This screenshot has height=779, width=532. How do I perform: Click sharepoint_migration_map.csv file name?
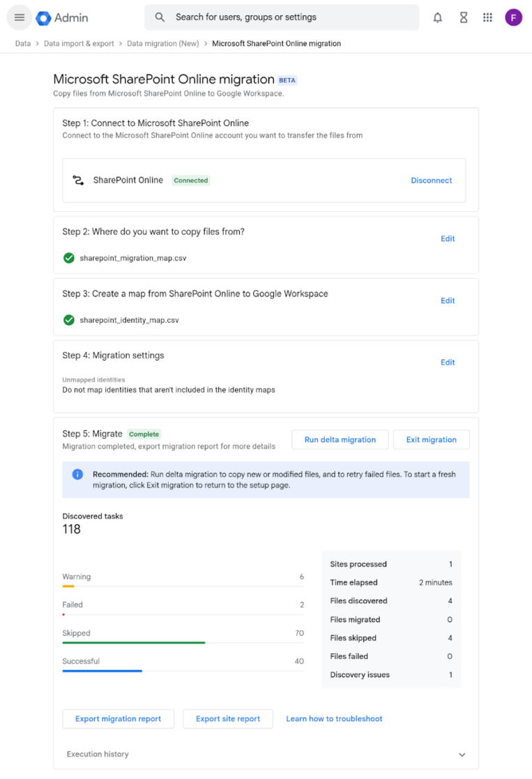click(x=133, y=258)
